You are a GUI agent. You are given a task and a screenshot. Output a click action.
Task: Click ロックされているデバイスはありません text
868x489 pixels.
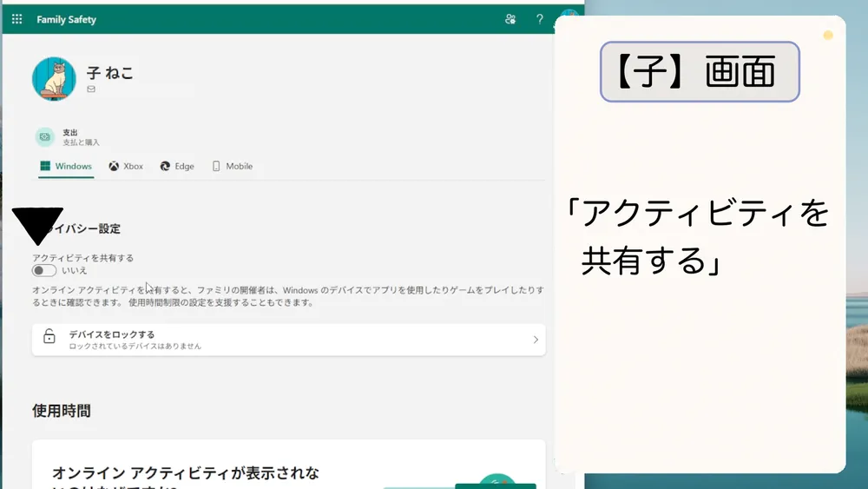coord(135,346)
